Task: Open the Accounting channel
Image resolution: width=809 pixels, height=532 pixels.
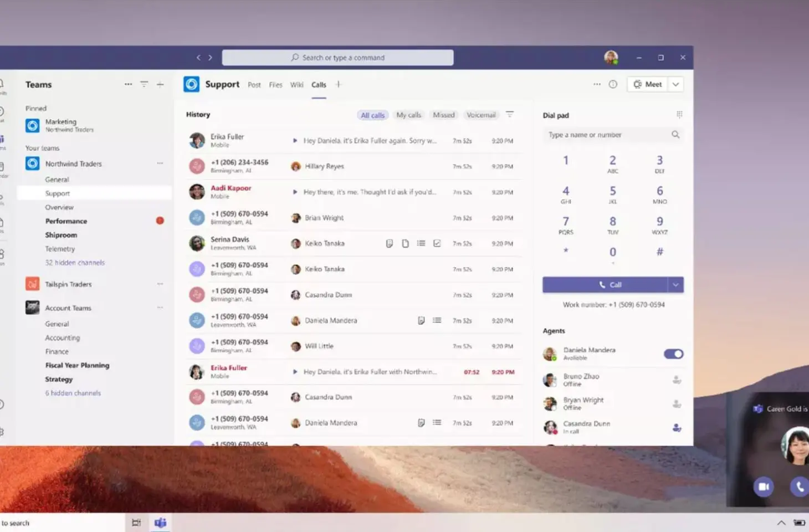Action: point(63,337)
